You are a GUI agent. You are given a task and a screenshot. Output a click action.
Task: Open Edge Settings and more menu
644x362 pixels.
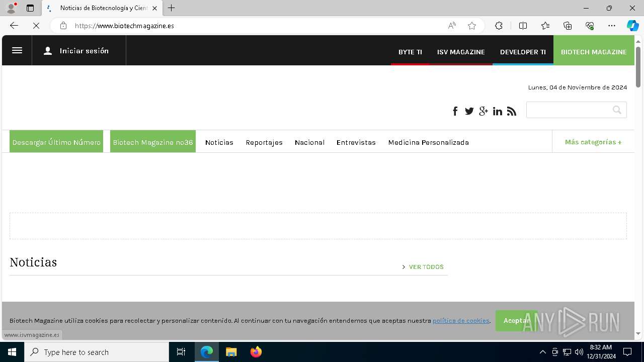coord(612,26)
